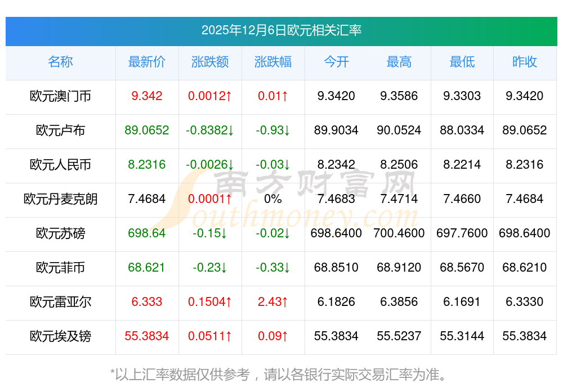
Task: Click change amount -0.23↓
Action: pyautogui.click(x=210, y=268)
